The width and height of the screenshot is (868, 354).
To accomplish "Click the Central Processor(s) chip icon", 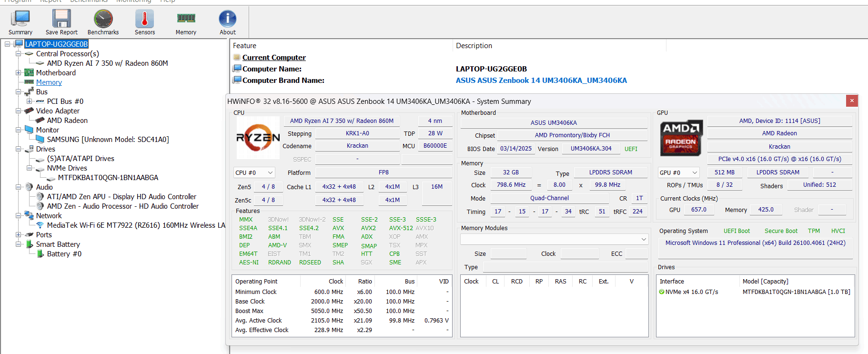I will point(29,53).
